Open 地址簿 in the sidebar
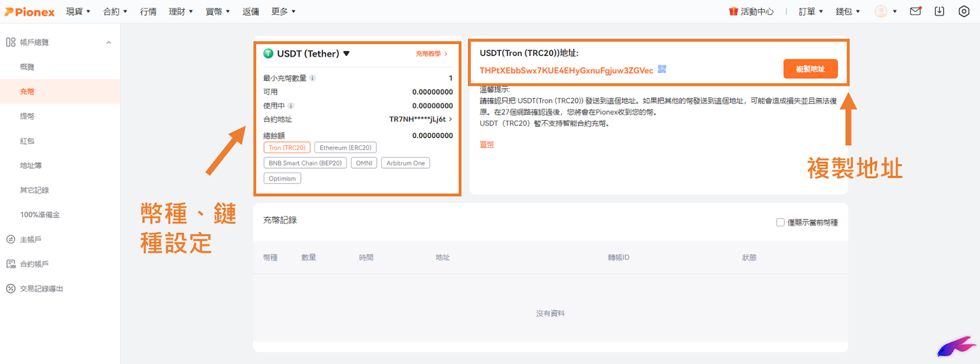The image size is (980, 364). 31,165
